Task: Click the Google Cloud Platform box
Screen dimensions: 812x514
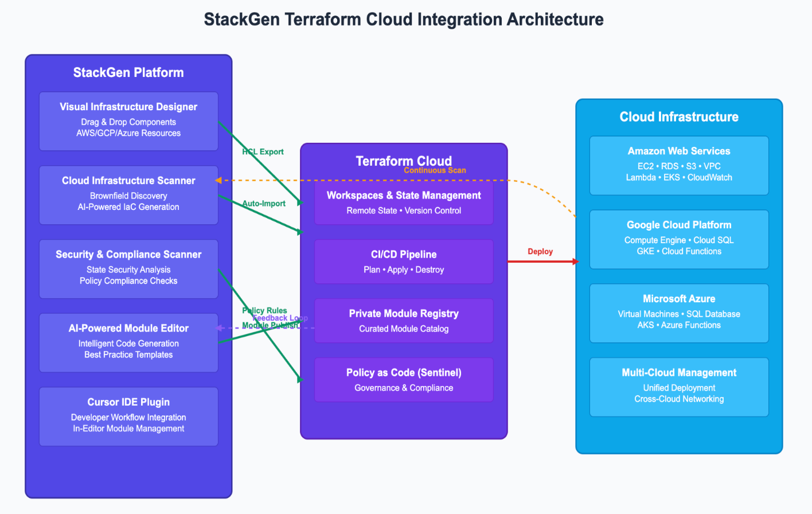Action: tap(679, 239)
